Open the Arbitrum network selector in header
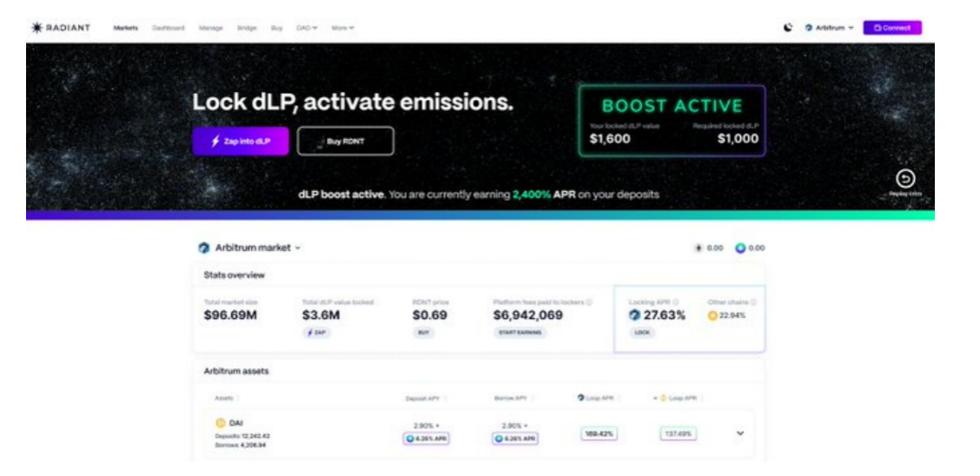 click(830, 28)
